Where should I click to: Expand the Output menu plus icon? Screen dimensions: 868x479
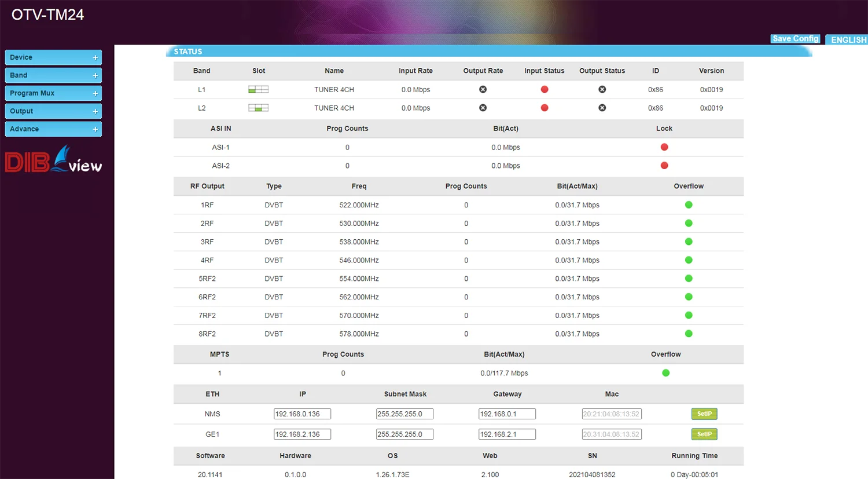tap(95, 112)
